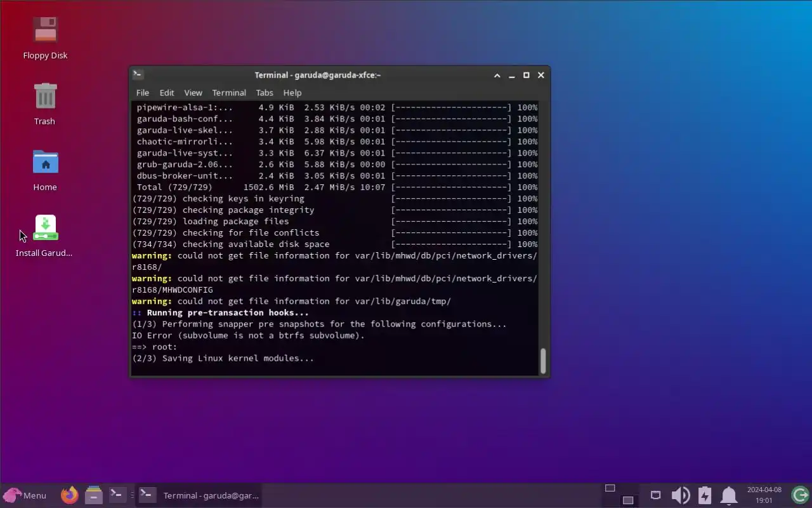Maximize the terminal window
This screenshot has height=508, width=812.
pyautogui.click(x=526, y=75)
